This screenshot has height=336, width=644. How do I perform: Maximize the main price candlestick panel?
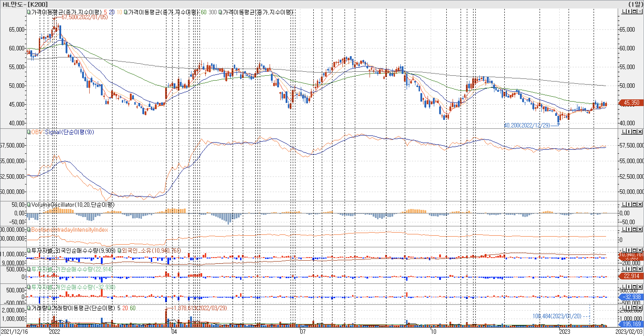tap(635, 12)
